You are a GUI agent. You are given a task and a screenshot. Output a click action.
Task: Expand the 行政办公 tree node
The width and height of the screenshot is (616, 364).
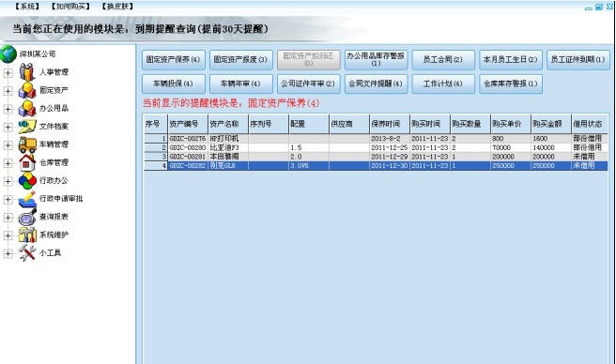point(8,181)
